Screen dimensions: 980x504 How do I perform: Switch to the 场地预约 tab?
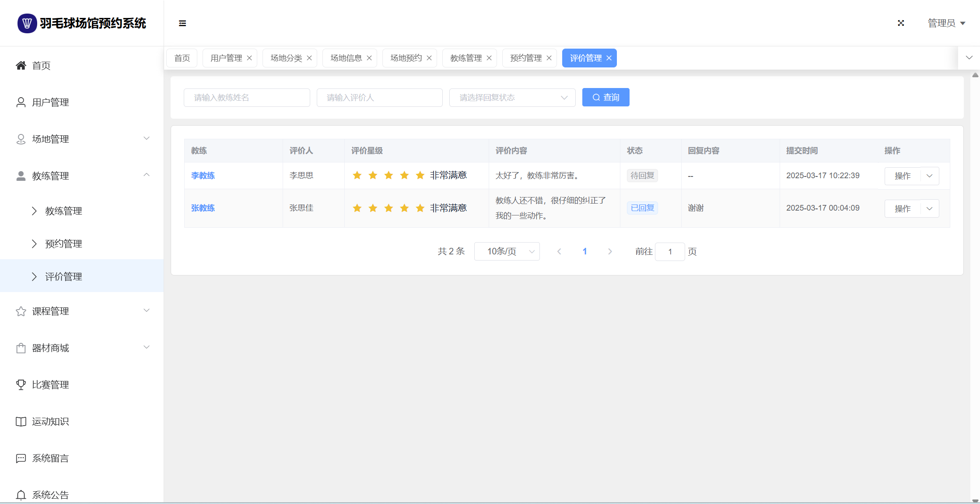tap(406, 58)
